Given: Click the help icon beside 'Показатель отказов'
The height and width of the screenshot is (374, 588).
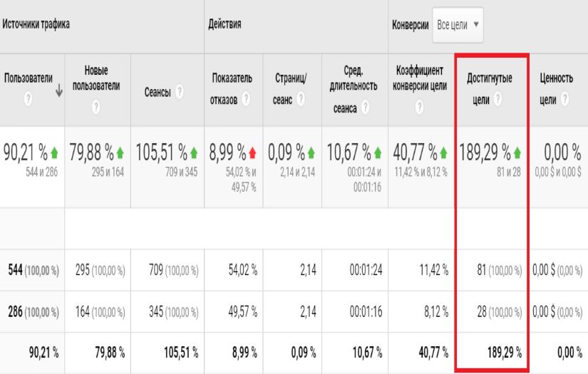Looking at the screenshot, I should (246, 99).
